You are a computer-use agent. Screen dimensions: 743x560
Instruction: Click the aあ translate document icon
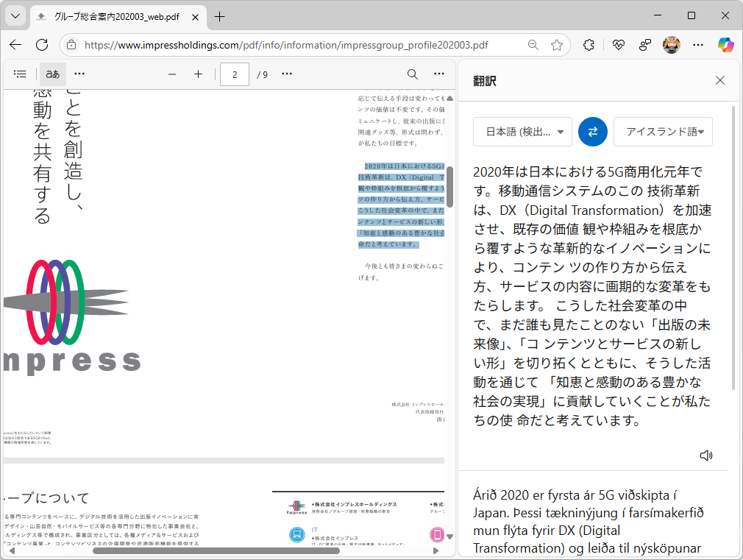click(52, 74)
